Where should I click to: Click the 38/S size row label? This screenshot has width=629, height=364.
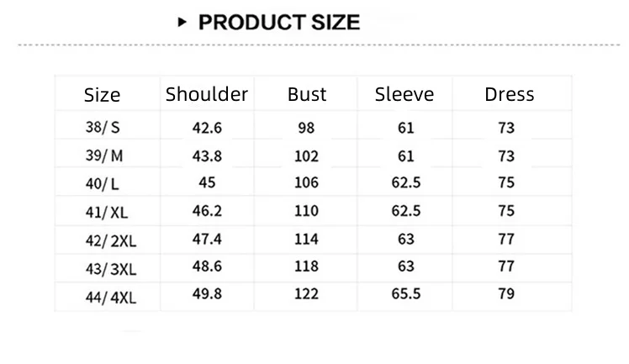click(103, 127)
